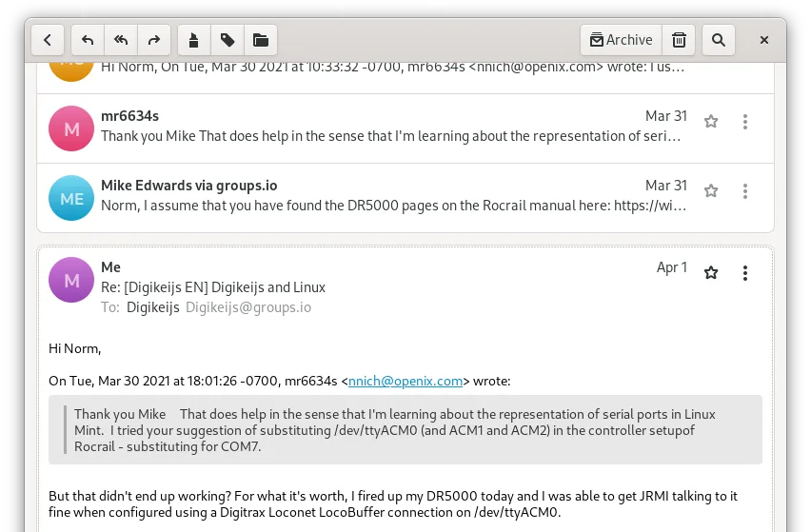Reply to the sender
The height and width of the screenshot is (532, 811).
(88, 40)
